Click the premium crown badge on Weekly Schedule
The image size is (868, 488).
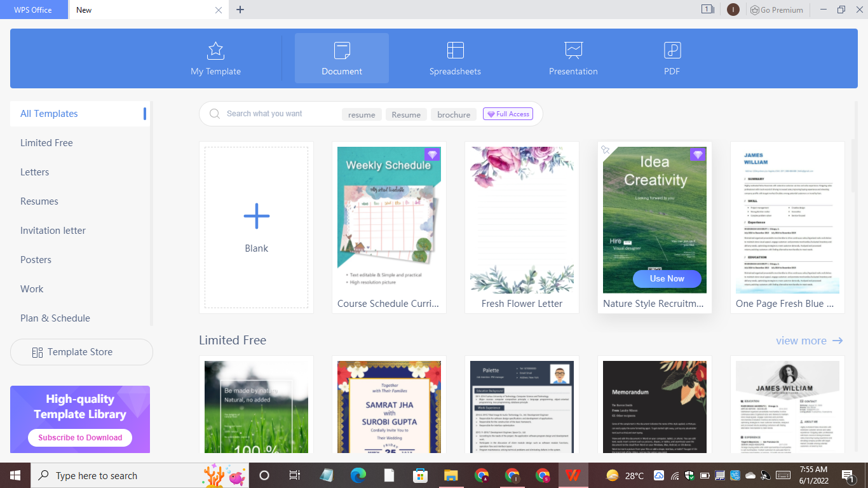[433, 154]
